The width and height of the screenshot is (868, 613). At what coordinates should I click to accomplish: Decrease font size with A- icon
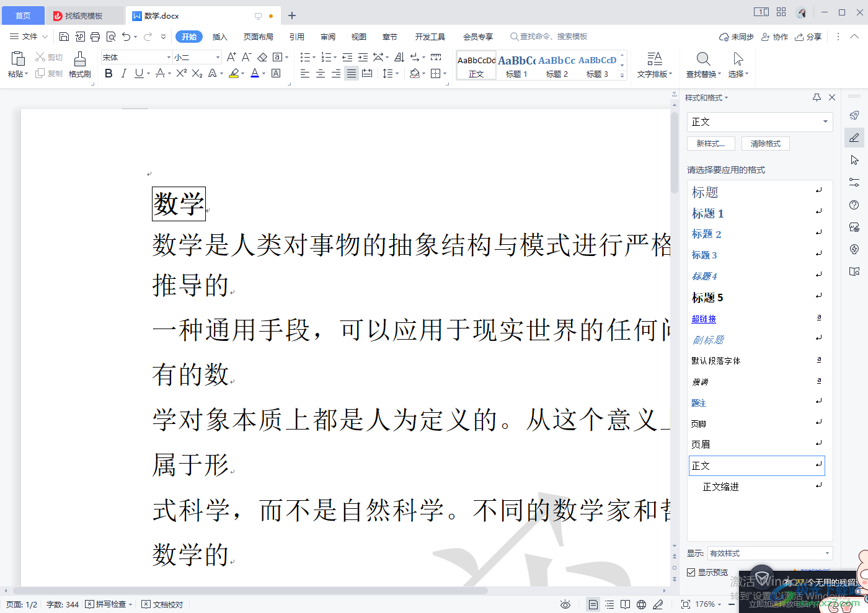point(246,57)
